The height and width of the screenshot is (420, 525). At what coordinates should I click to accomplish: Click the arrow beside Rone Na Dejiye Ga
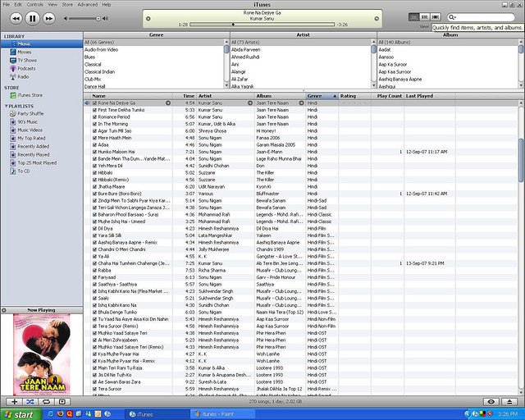point(168,103)
